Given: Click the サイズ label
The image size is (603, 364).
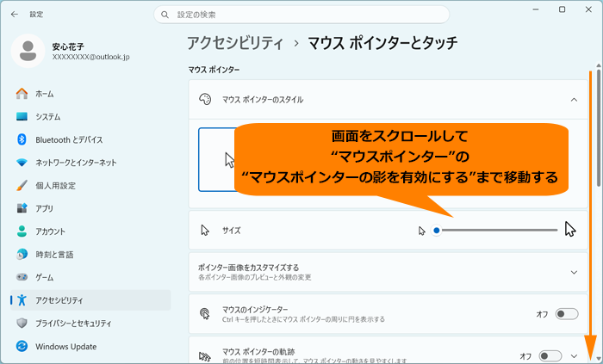Looking at the screenshot, I should click(232, 231).
